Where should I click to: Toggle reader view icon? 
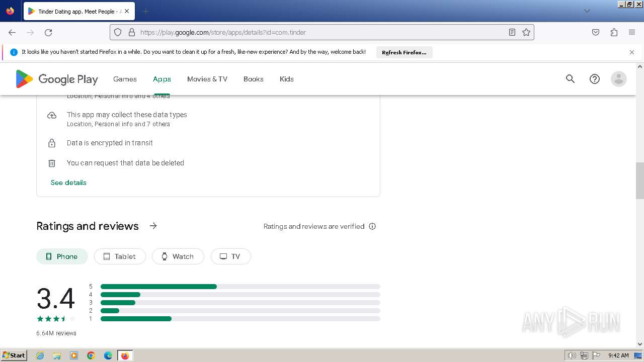click(x=512, y=32)
